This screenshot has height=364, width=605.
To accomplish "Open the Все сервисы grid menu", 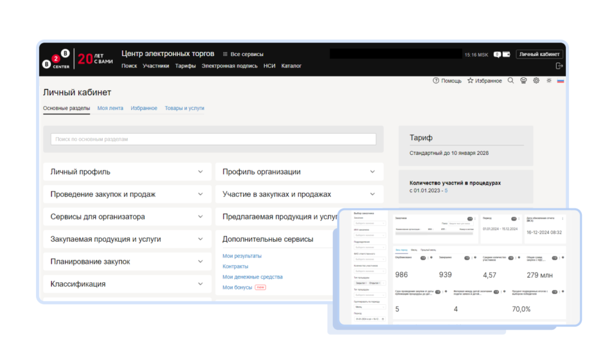I will [243, 54].
